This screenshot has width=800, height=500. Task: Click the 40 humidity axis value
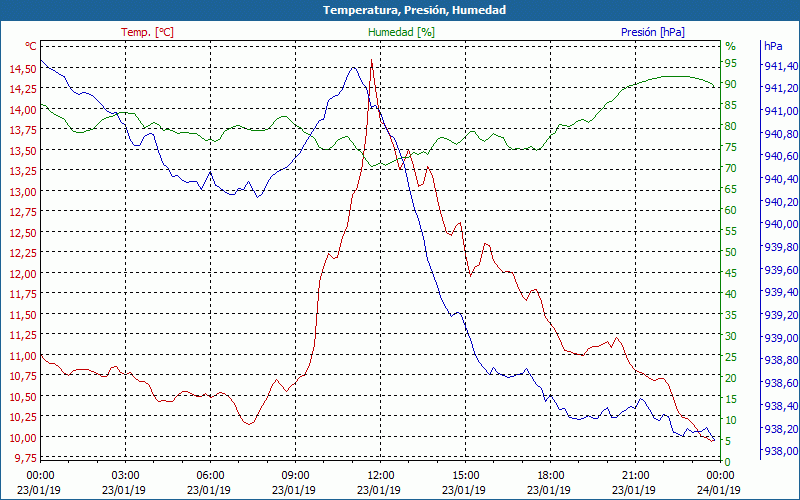(x=731, y=294)
